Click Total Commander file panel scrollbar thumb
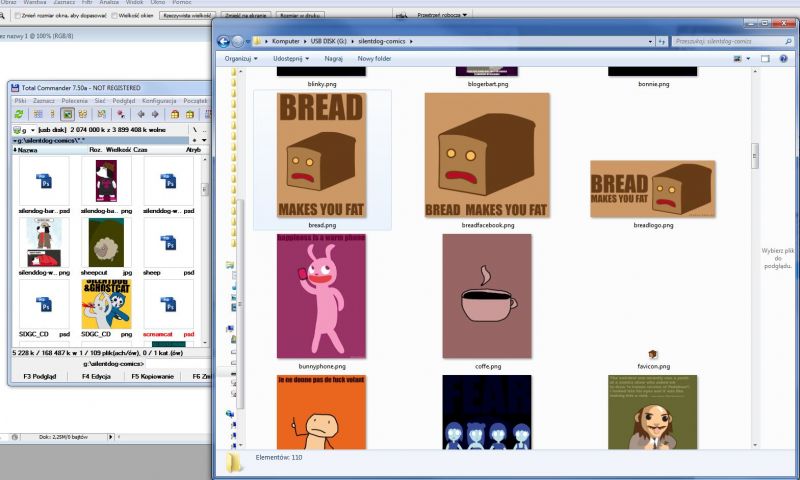Image resolution: width=800 pixels, height=480 pixels. click(205, 190)
